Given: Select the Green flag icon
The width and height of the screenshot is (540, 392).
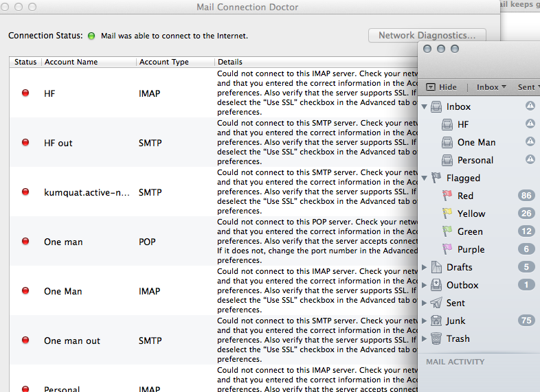Looking at the screenshot, I should 447,231.
